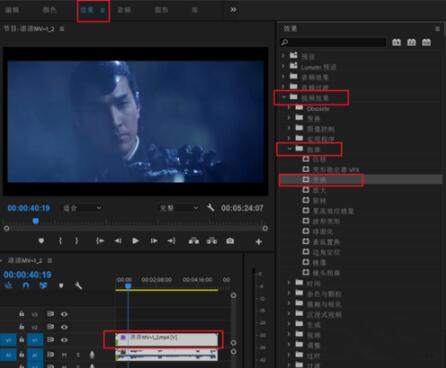Expand the 沉浸式视频 folder
446x368 pixels.
[x=289, y=314]
